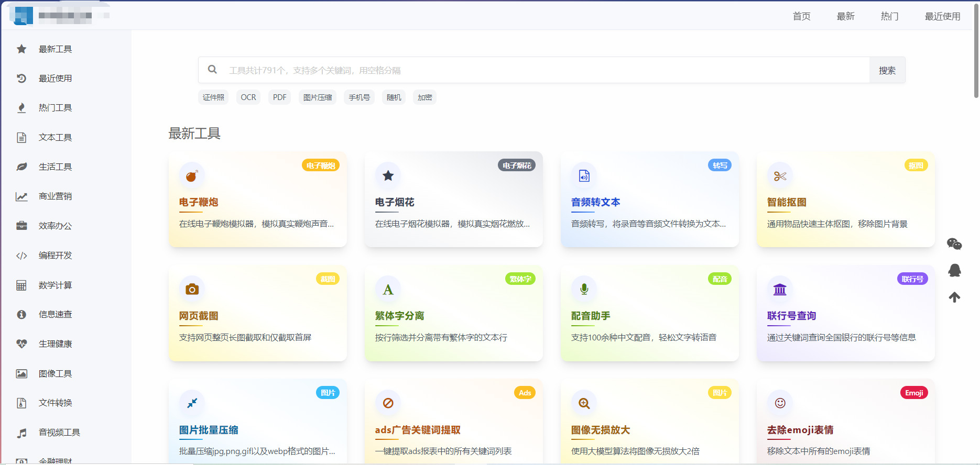Go to 最近使用 in top navigation

[942, 16]
